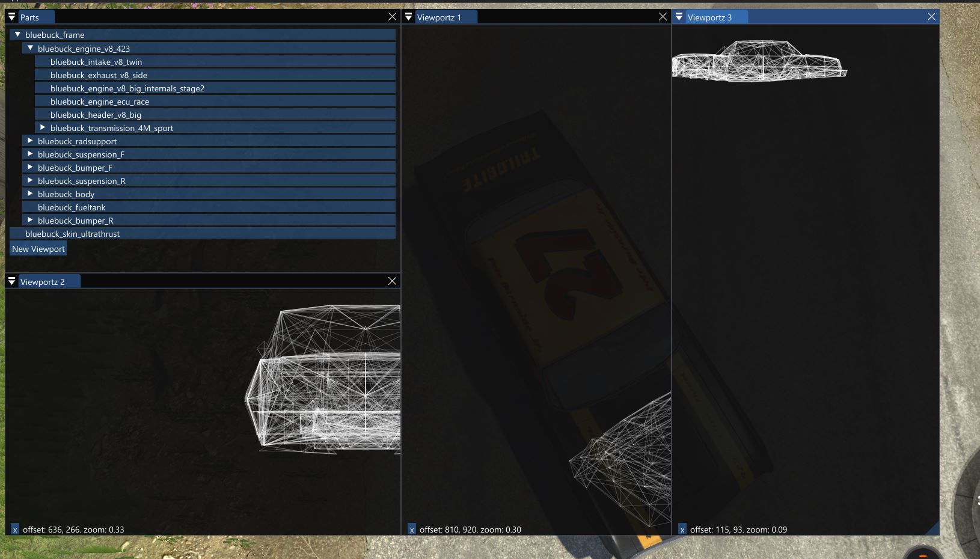Image resolution: width=980 pixels, height=559 pixels.
Task: Click the x button in Viewportz 2 footer
Action: point(15,530)
